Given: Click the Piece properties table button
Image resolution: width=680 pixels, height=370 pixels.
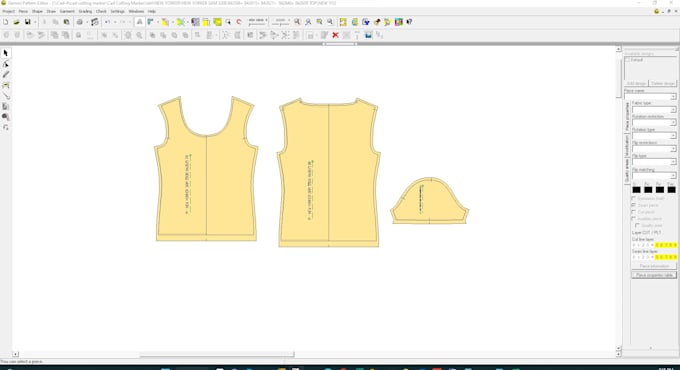Looking at the screenshot, I should pyautogui.click(x=654, y=275).
